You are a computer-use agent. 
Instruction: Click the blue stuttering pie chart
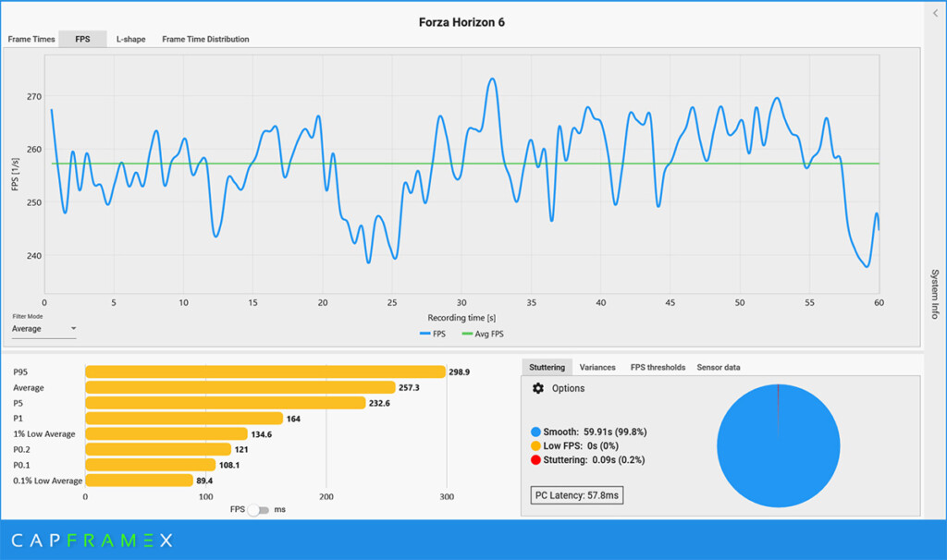778,446
